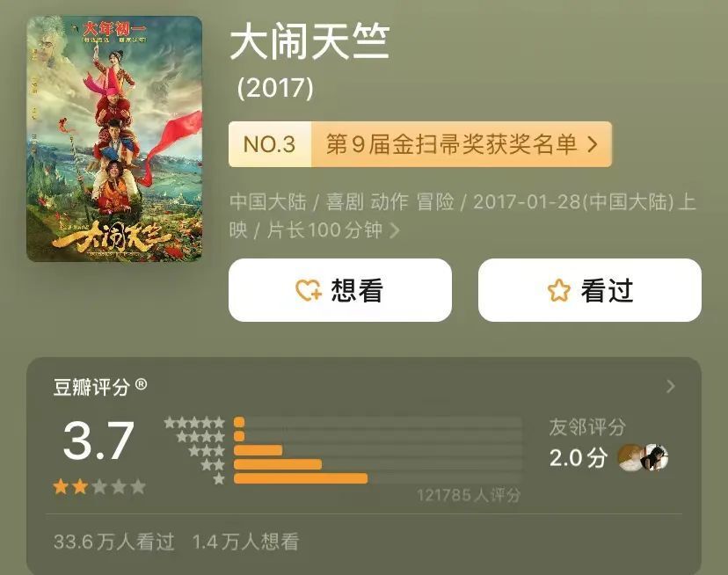Tap the star icon on 看过

click(558, 291)
